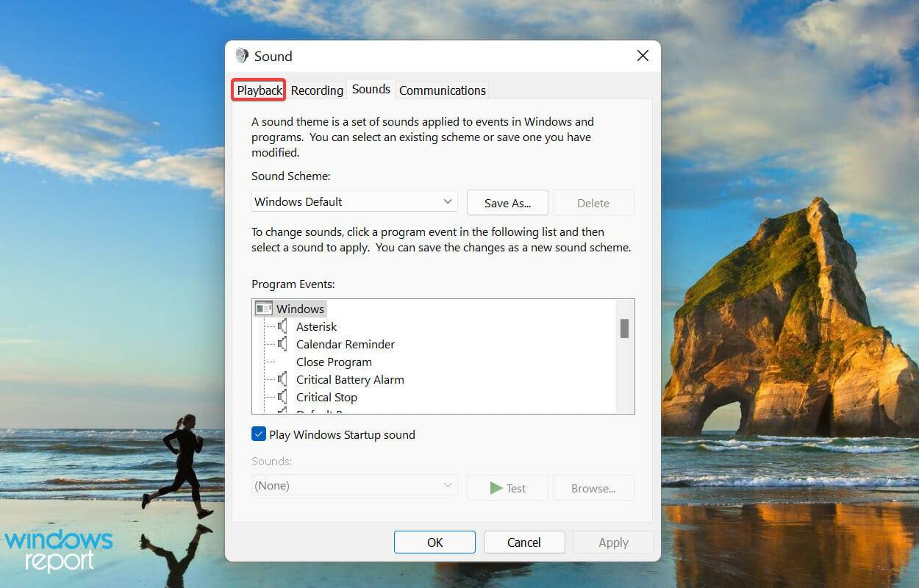Confirm settings with the OK button
This screenshot has width=919, height=588.
(434, 542)
